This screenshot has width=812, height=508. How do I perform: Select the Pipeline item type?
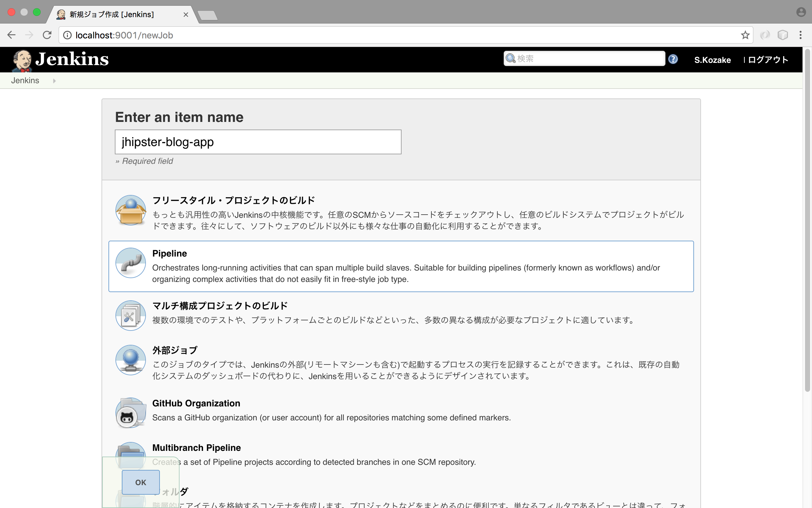(401, 266)
